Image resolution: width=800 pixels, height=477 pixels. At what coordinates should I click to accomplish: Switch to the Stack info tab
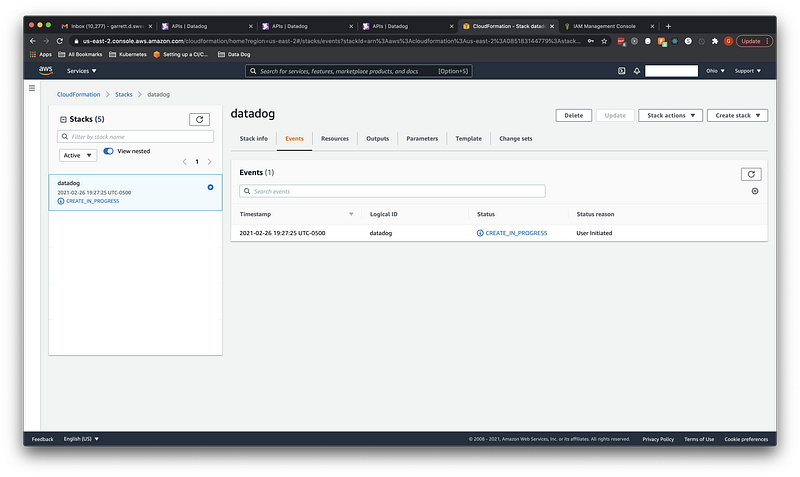pyautogui.click(x=254, y=138)
